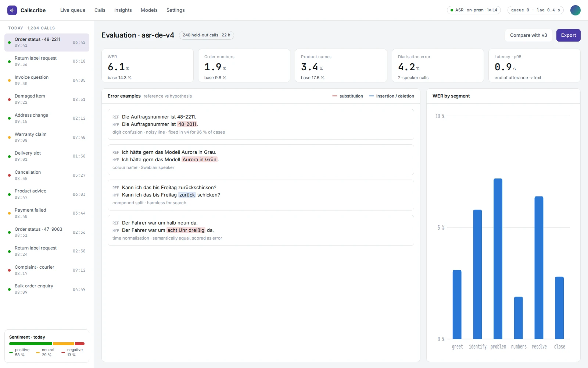Open the Bulk order enquiry call
This screenshot has height=368, width=588.
coord(47,289)
